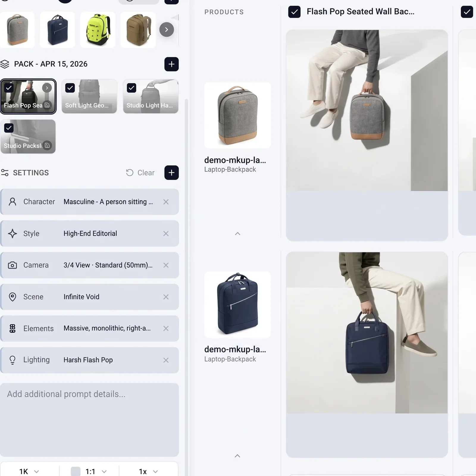The width and height of the screenshot is (476, 476).
Task: Show next product thumbnails with arrow
Action: coord(167,29)
